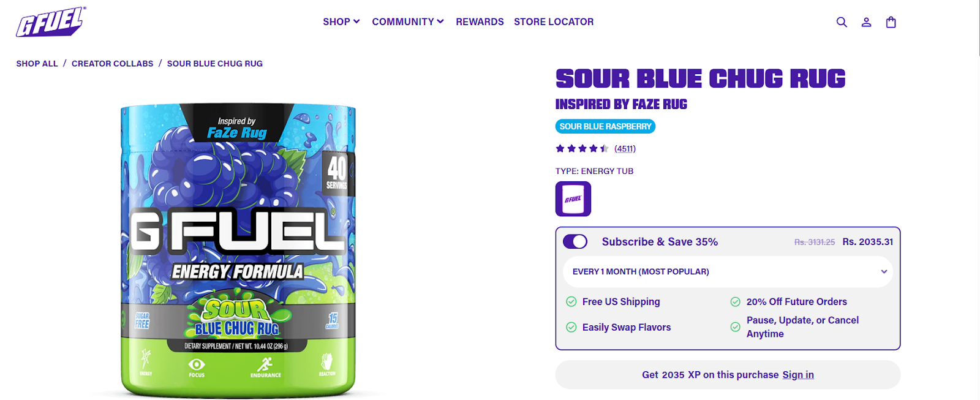980x400 pixels.
Task: Toggle the Subscribe & Save switch
Action: [575, 241]
